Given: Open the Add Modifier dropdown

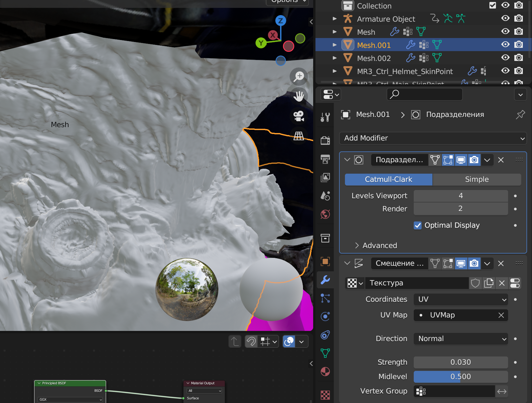Looking at the screenshot, I should click(433, 138).
